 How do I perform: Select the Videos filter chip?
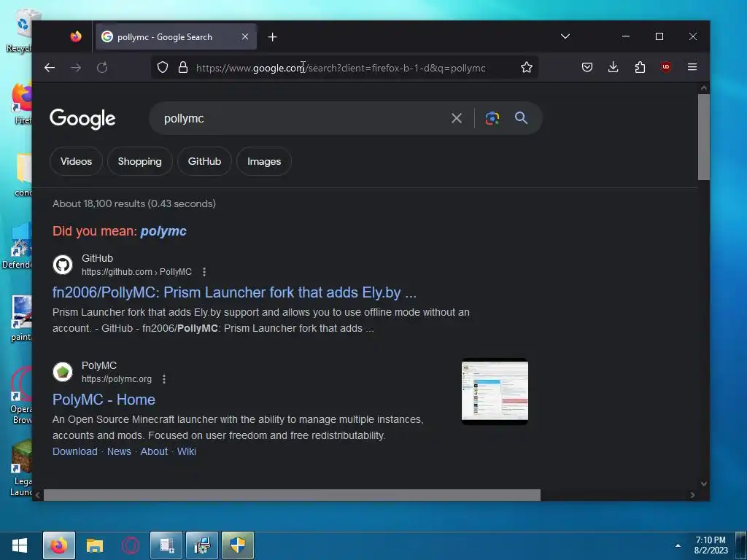tap(76, 161)
